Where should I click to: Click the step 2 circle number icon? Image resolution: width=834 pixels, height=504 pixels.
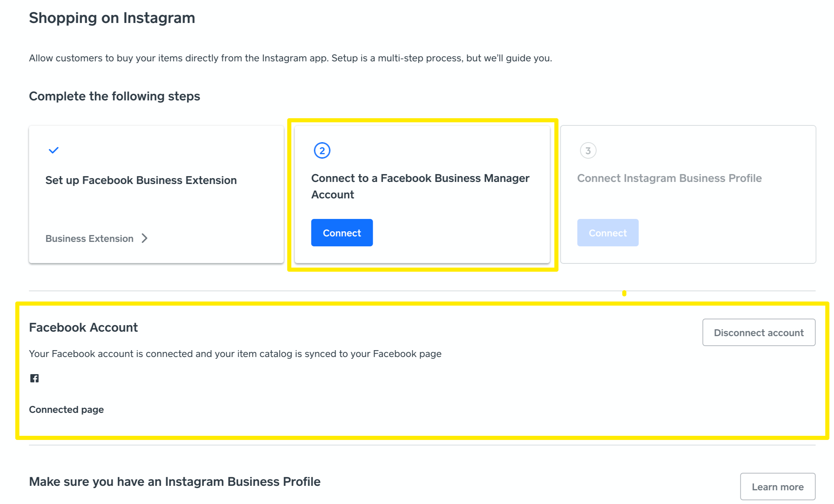pyautogui.click(x=322, y=150)
